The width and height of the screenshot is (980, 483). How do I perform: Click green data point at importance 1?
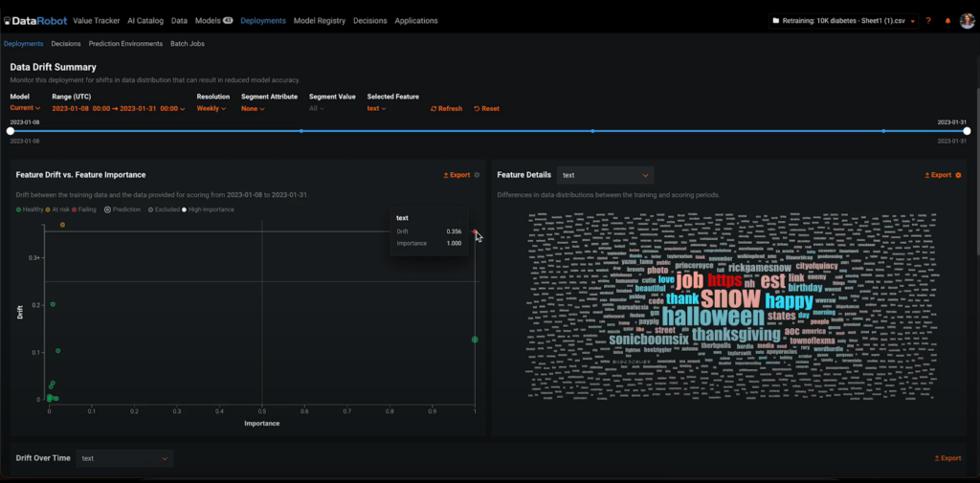pyautogui.click(x=475, y=340)
